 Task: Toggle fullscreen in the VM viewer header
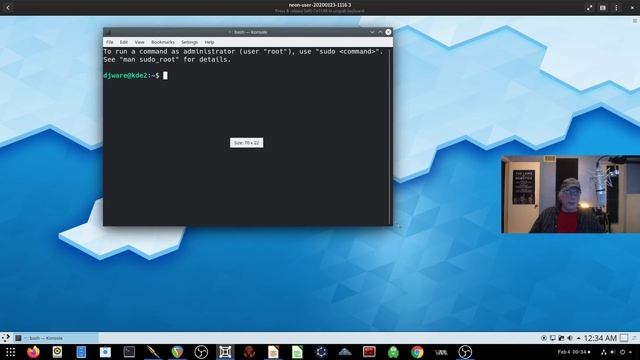tap(589, 8)
